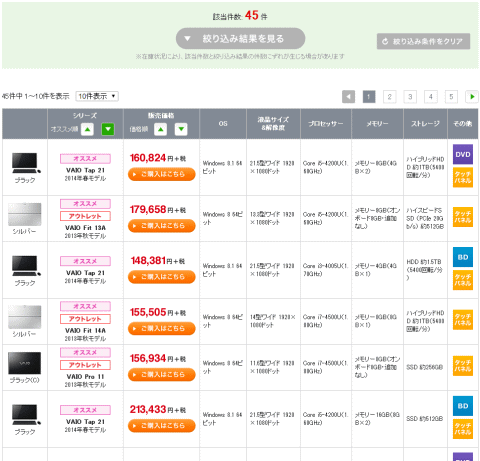
Task: Click touch panel icon in 213,433円 row
Action: coord(463,429)
